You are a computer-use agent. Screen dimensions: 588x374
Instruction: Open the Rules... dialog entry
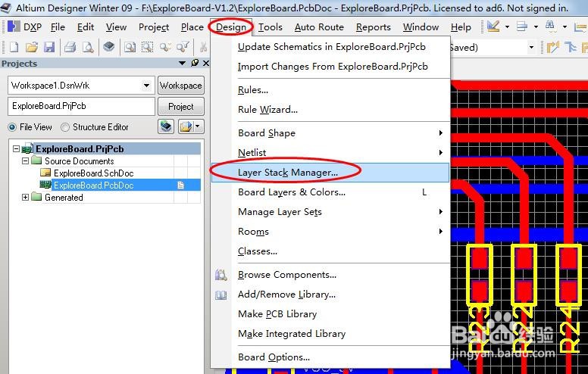click(x=330, y=90)
